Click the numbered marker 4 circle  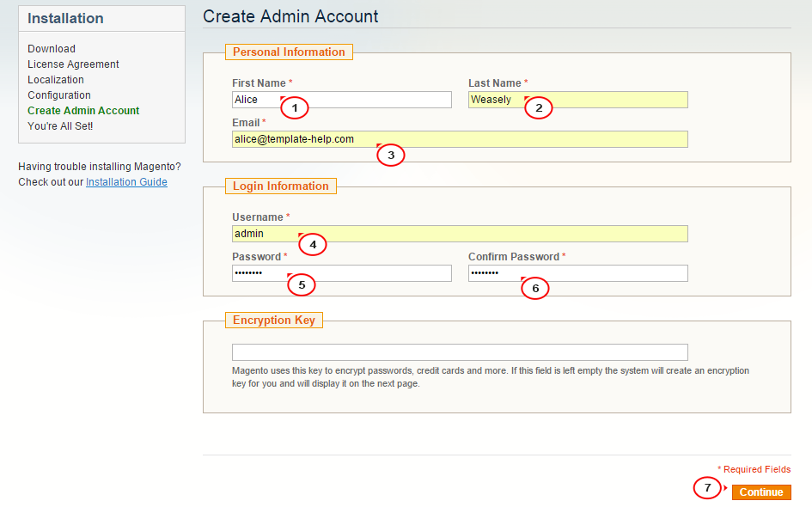[312, 244]
